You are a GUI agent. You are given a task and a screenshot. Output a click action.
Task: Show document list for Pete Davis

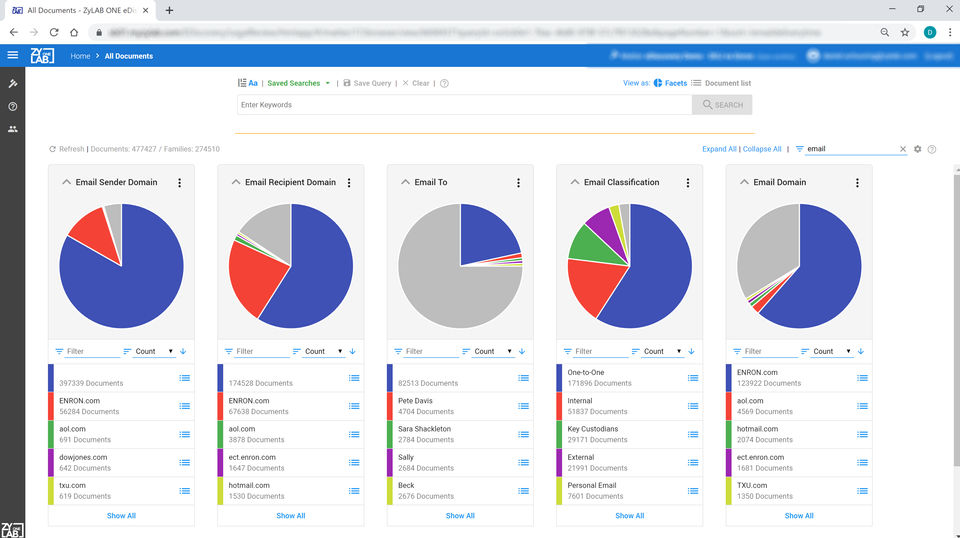click(523, 406)
